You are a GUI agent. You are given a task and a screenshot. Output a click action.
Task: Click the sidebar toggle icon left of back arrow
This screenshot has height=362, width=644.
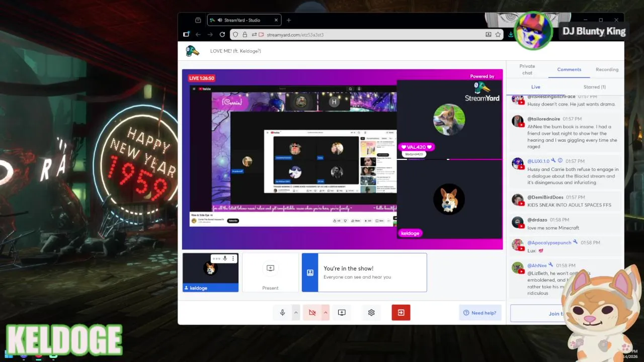(186, 35)
